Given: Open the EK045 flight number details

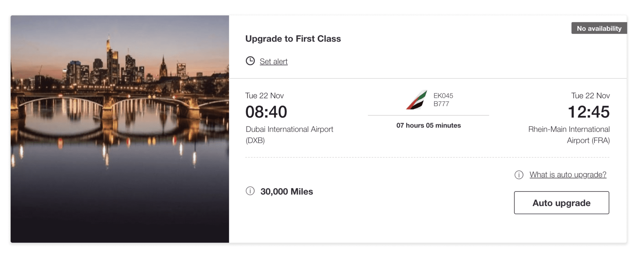Looking at the screenshot, I should point(443,96).
